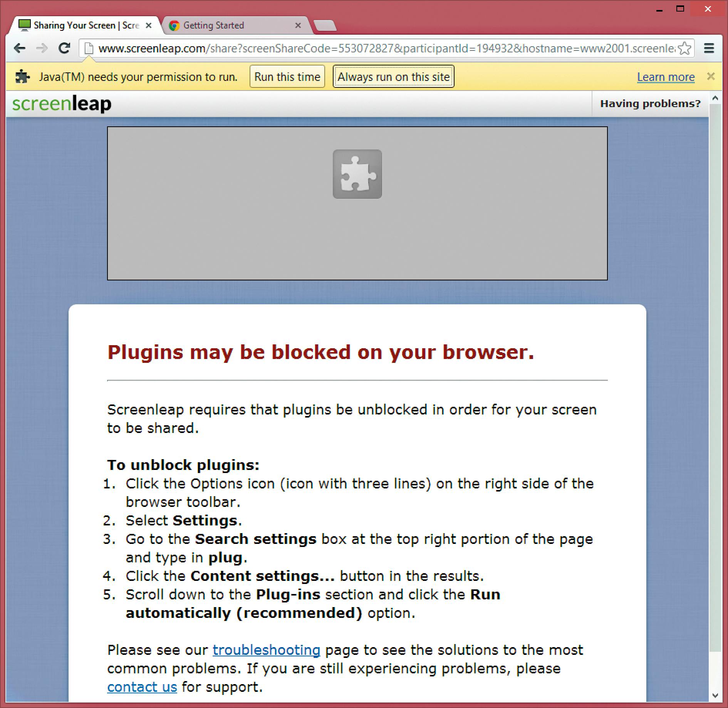Click the browser forward arrow
Image resolution: width=728 pixels, height=708 pixels.
coord(42,48)
